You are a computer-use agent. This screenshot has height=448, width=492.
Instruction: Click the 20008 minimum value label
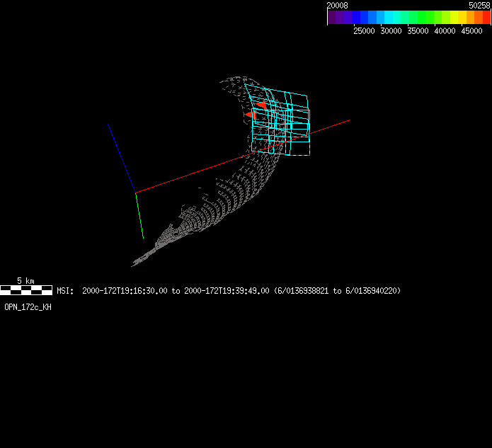tap(336, 5)
